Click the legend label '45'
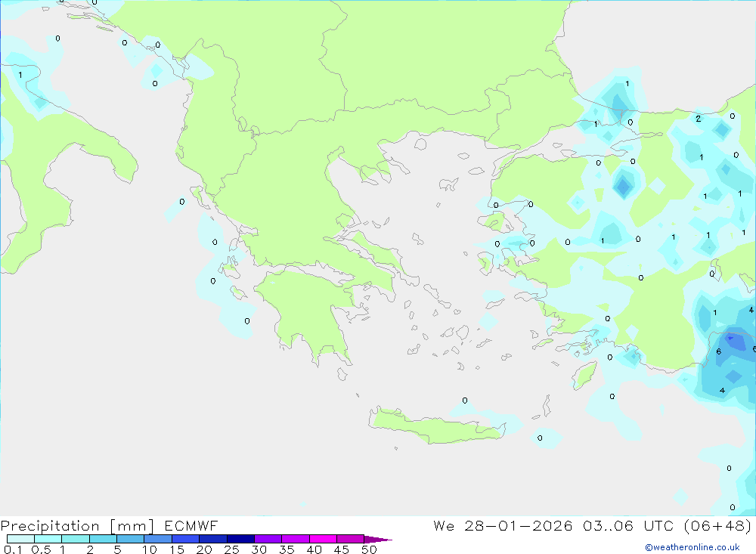 click(x=342, y=549)
